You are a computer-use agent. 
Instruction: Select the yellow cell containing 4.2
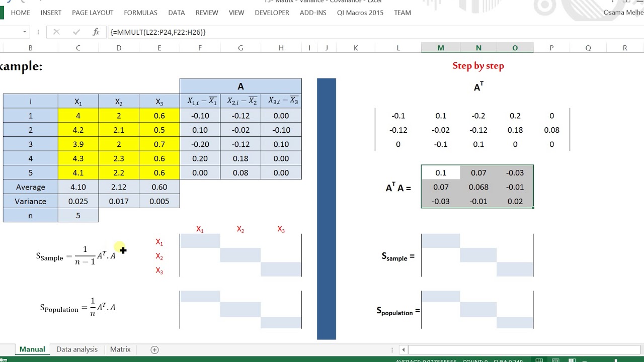78,130
